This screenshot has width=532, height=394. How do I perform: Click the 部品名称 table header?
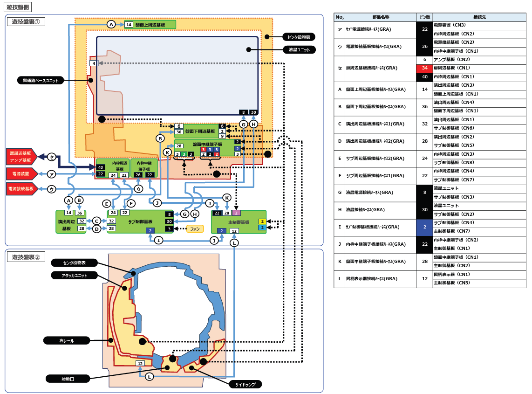point(381,17)
